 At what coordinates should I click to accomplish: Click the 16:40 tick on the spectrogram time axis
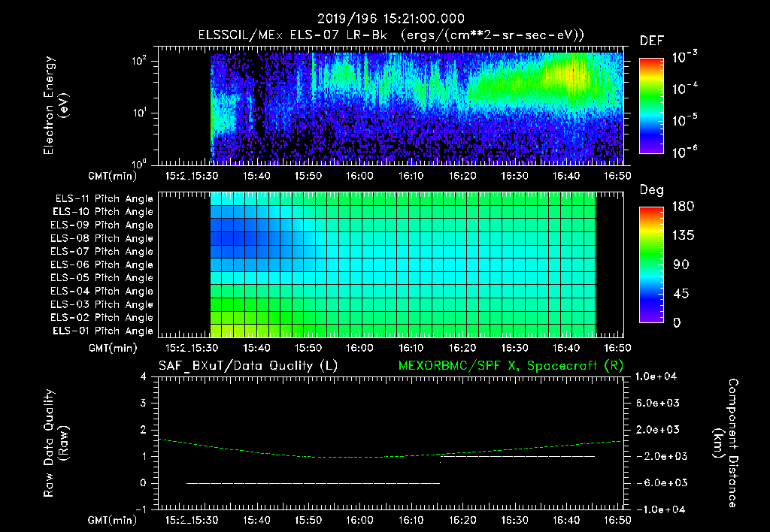click(x=565, y=176)
